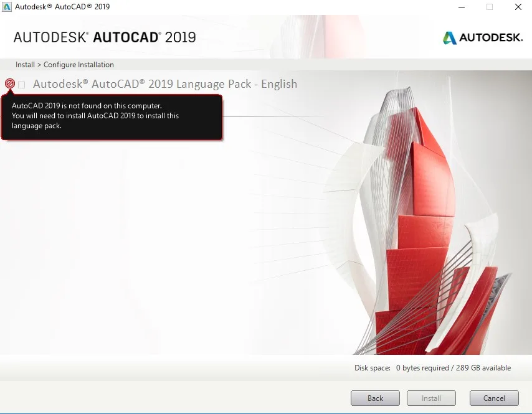Click the Autodesk triangular logo icon
The height and width of the screenshot is (414, 532).
click(449, 38)
